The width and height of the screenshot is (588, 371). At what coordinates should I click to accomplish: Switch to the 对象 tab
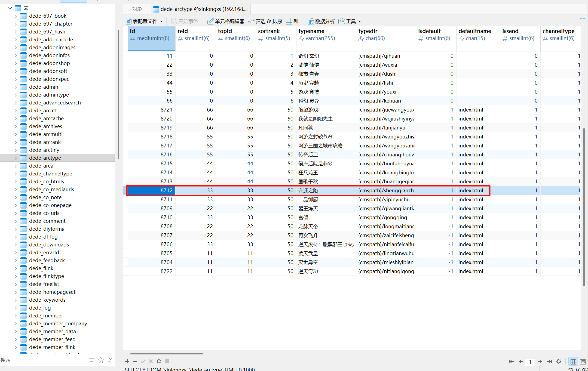137,9
